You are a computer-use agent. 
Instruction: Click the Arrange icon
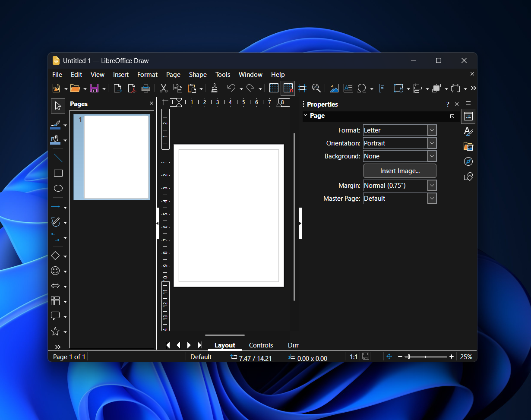(x=436, y=88)
